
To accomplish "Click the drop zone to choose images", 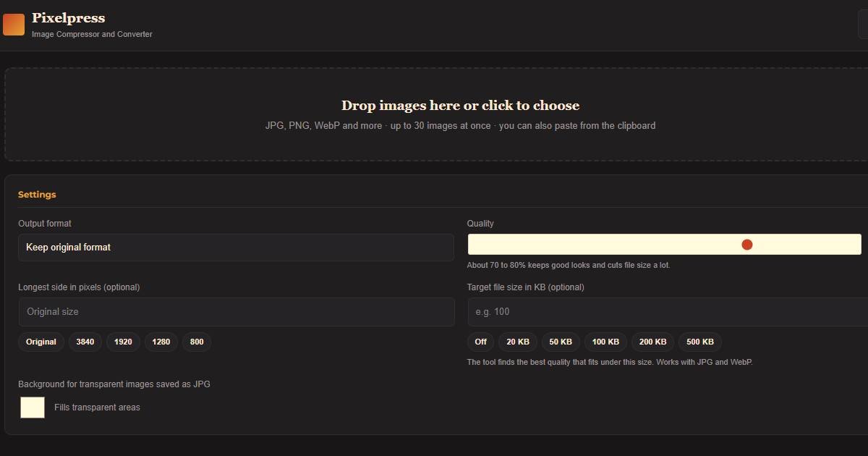I will point(436,114).
